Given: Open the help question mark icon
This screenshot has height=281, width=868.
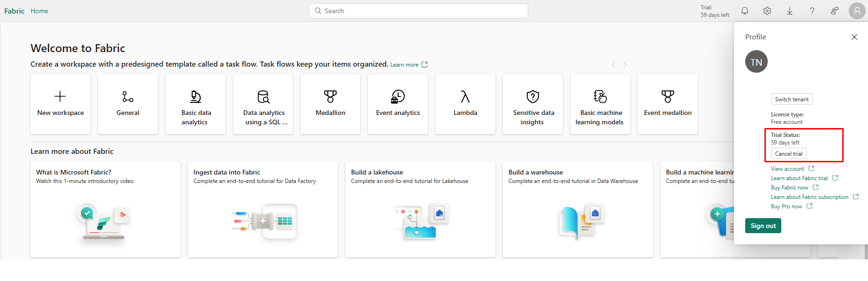Looking at the screenshot, I should pos(812,11).
